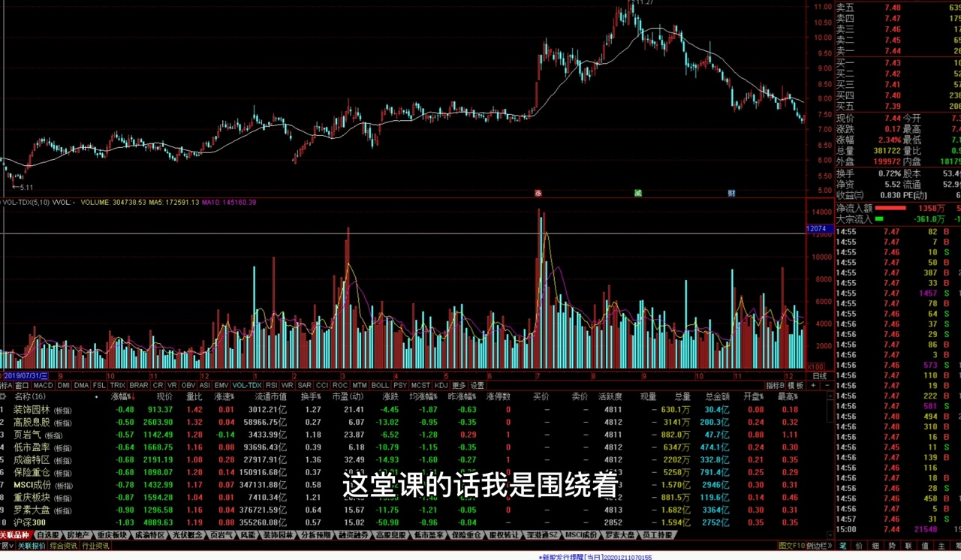The width and height of the screenshot is (961, 560).
Task: Open the 自选股 bottom tab
Action: click(48, 535)
